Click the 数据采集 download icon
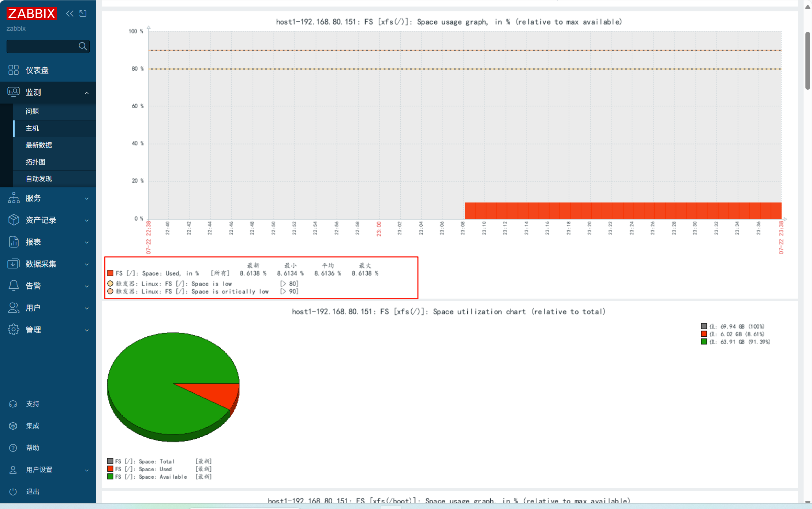This screenshot has width=812, height=509. (14, 264)
